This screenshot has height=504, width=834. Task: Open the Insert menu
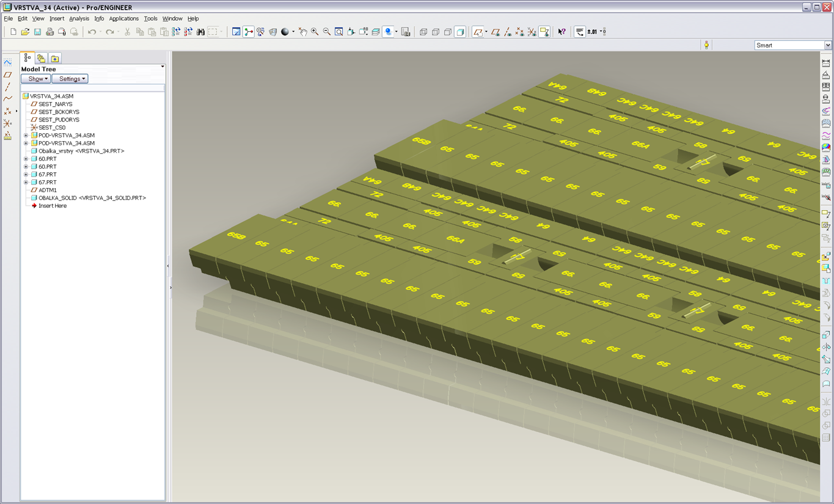[x=57, y=18]
